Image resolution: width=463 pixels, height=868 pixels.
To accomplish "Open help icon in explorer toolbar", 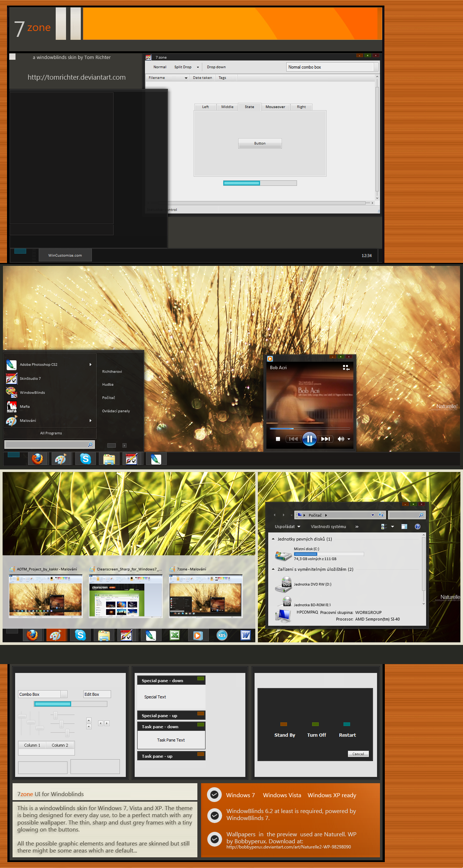I will click(418, 527).
